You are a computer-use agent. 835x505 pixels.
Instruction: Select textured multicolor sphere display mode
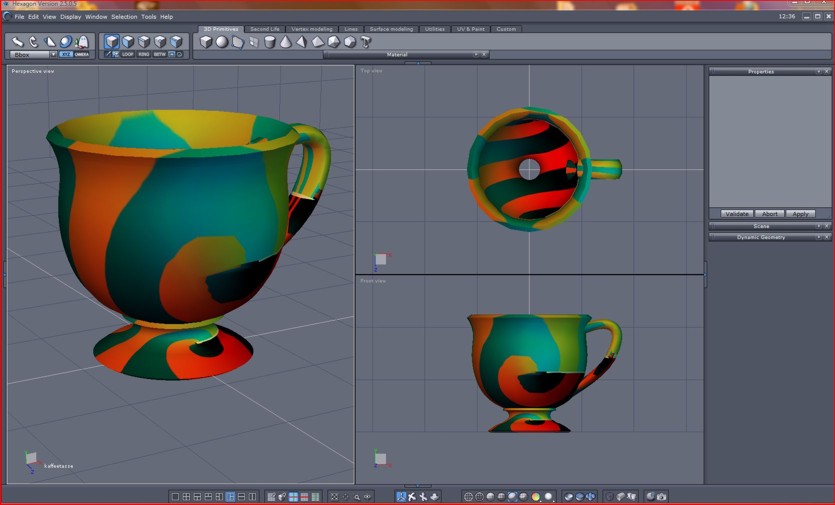click(536, 496)
